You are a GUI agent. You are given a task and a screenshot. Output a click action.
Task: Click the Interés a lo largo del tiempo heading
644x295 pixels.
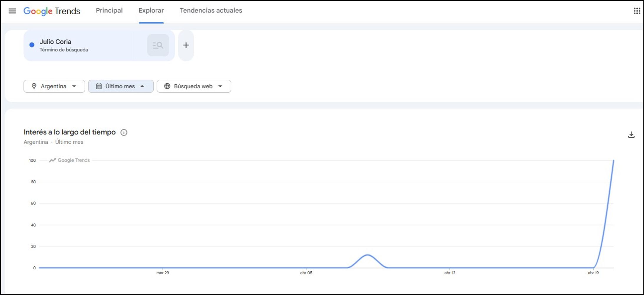(x=70, y=132)
